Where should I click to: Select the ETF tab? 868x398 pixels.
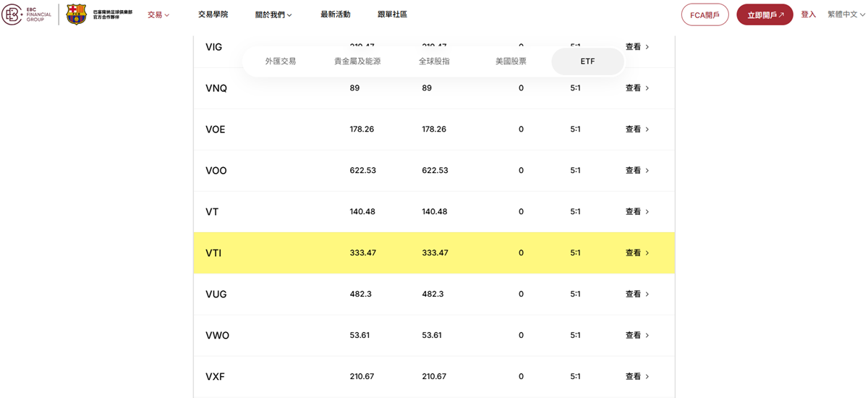pyautogui.click(x=587, y=62)
